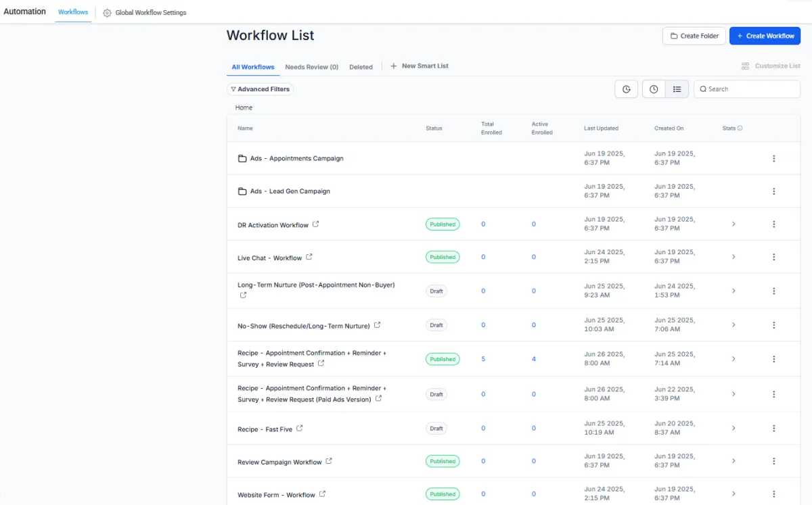The width and height of the screenshot is (812, 505).
Task: Open external link icon for Website Form - Workflow
Action: (x=323, y=494)
